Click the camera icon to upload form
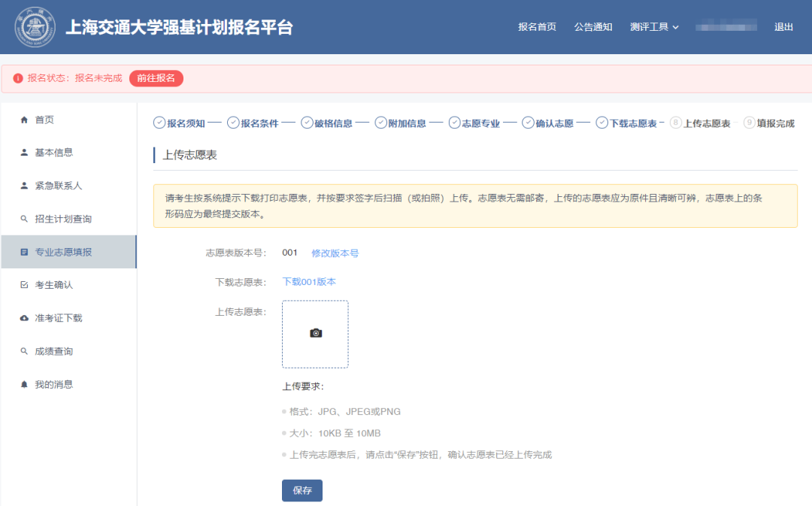The image size is (812, 506). 316,333
